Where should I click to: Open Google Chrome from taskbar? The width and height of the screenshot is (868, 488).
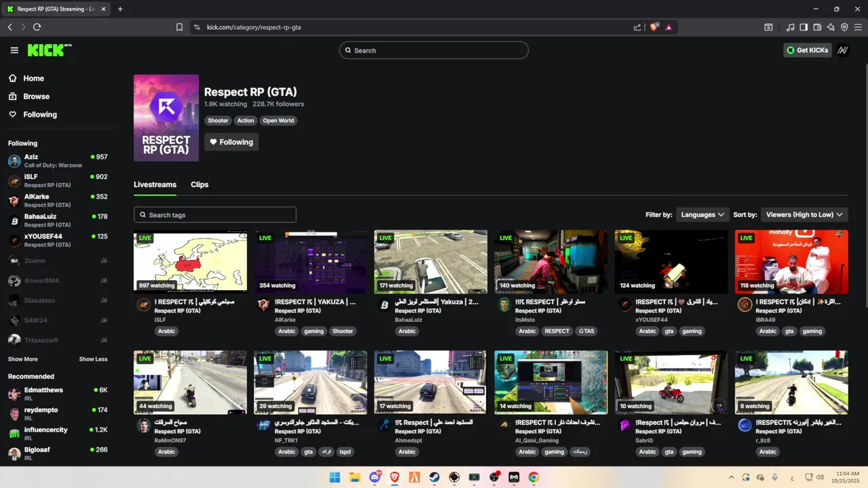[534, 477]
